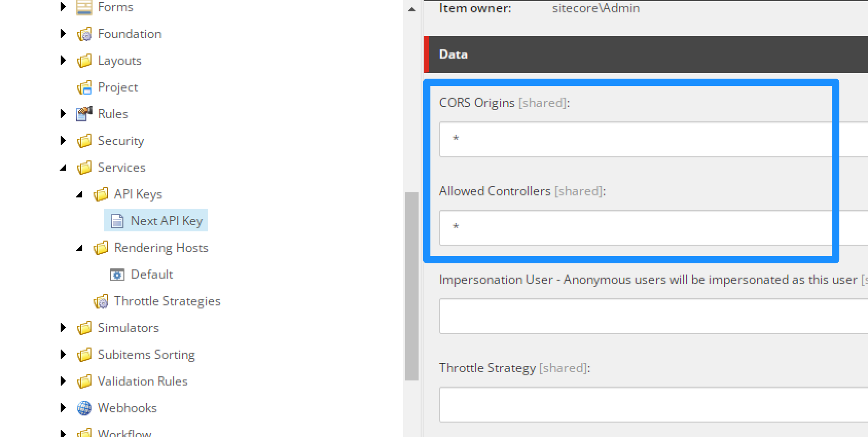This screenshot has width=868, height=437.
Task: Click the Services folder icon
Action: [84, 168]
